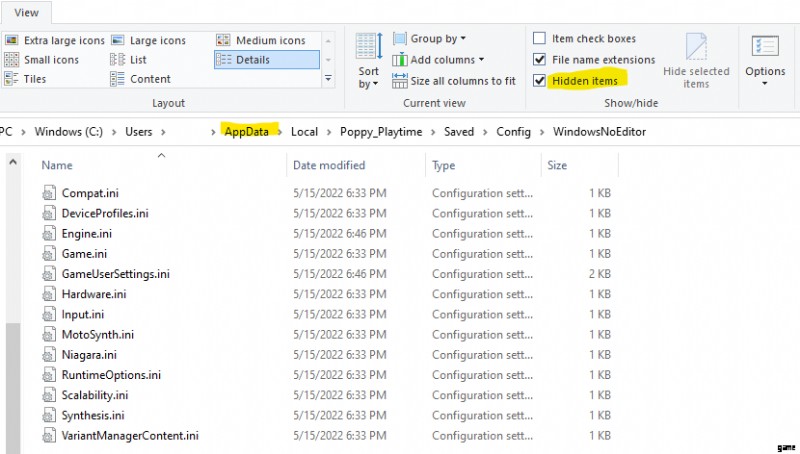Choose the Details view layout

pos(254,60)
